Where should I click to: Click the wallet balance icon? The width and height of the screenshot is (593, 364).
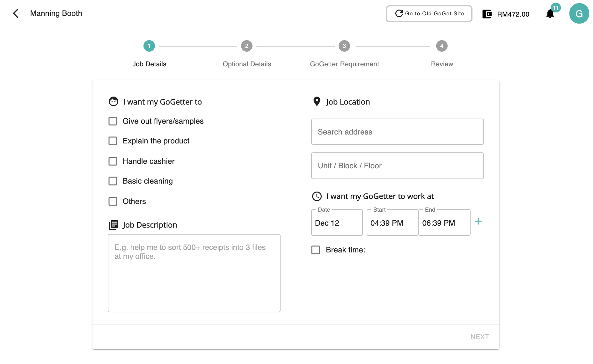tap(487, 14)
